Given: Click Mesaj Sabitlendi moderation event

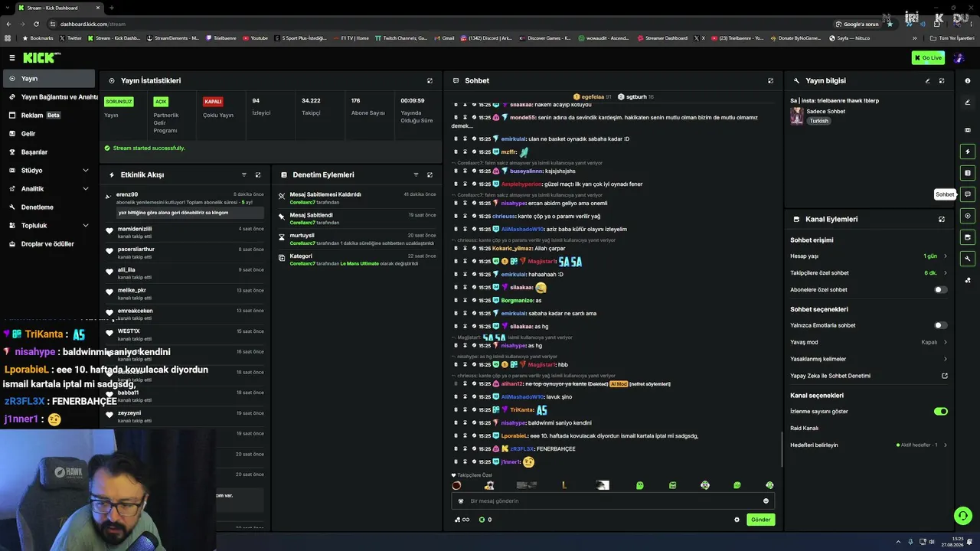Looking at the screenshot, I should pos(357,218).
